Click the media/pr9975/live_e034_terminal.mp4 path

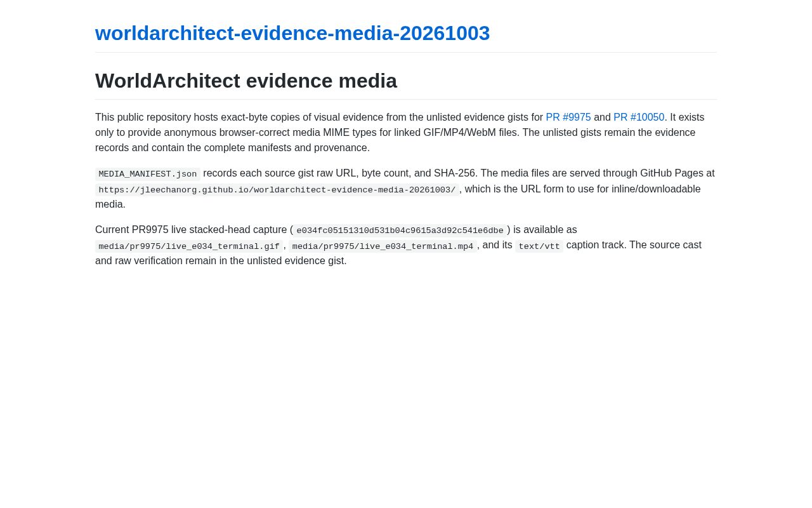pos(383,246)
